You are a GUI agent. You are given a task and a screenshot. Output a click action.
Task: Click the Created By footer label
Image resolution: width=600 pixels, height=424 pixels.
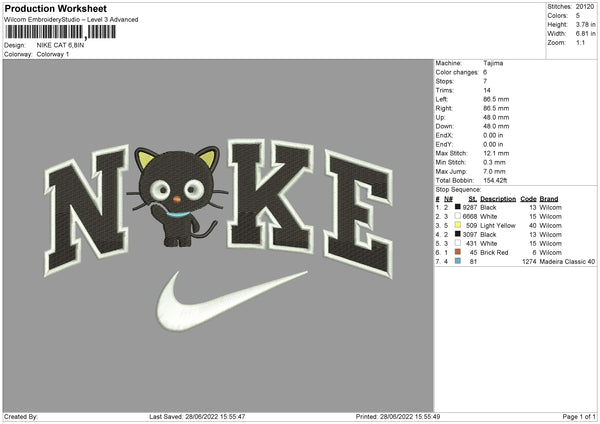coord(21,416)
